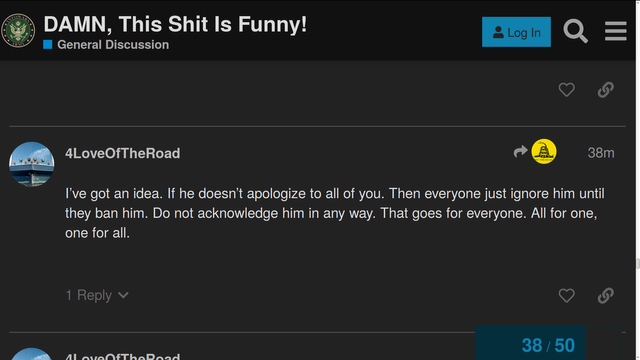640x360 pixels.
Task: Click 4LoveOfTheRoad's profile picture thumbnail
Action: point(31,164)
